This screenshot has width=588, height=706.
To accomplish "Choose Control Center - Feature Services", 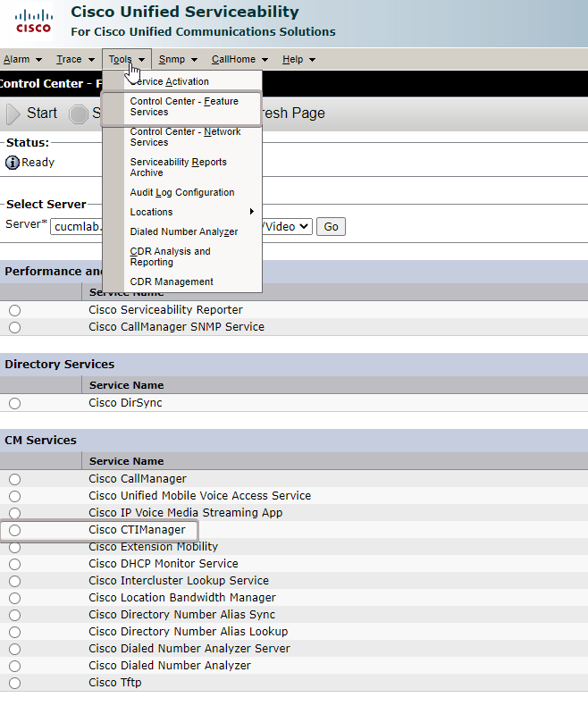I will click(183, 107).
